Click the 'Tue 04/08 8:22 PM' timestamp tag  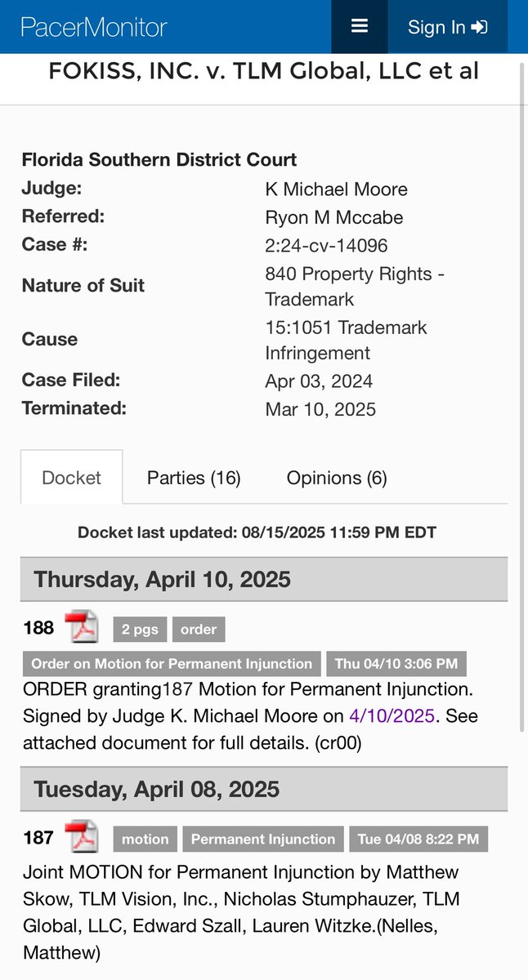click(x=418, y=839)
